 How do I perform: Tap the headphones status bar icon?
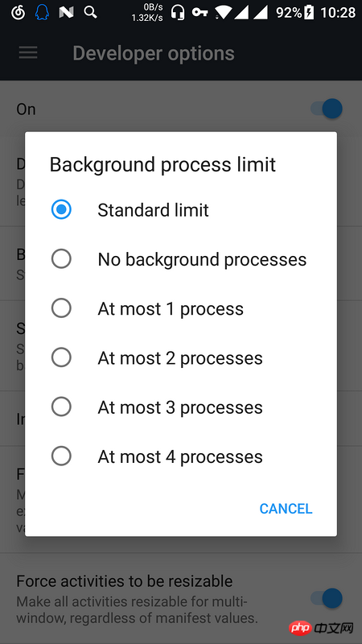178,12
